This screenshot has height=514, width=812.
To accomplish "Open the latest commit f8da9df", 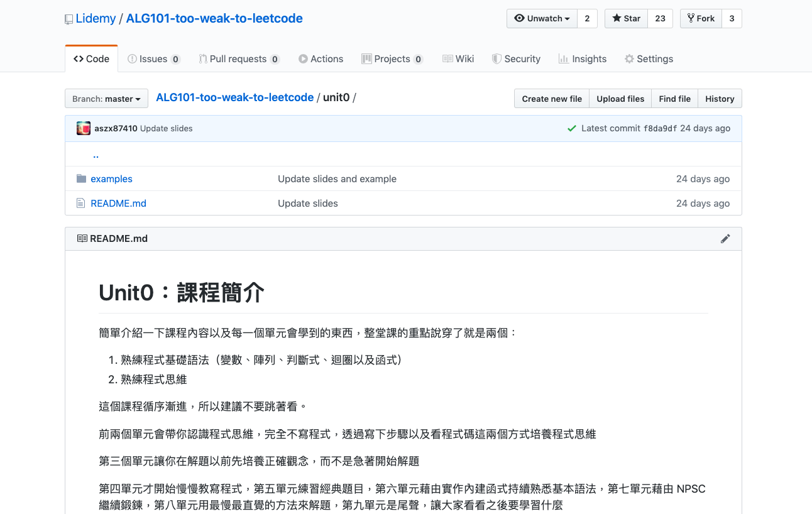I will click(x=660, y=128).
